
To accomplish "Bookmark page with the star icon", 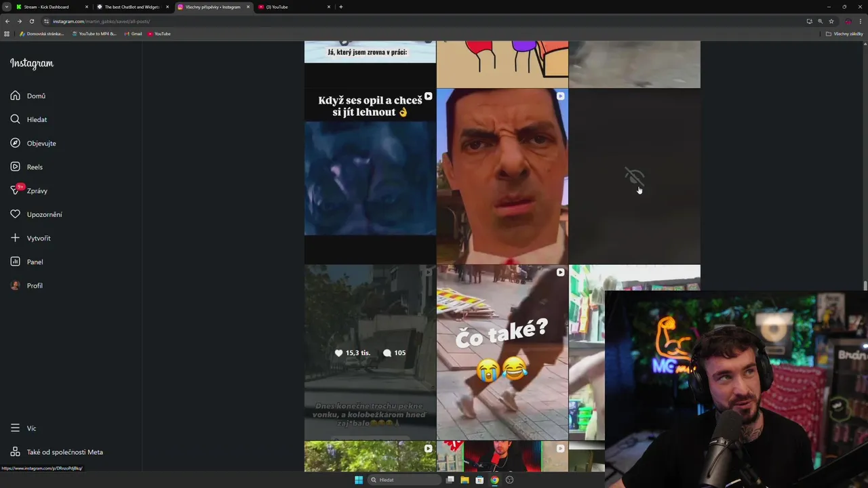I will (831, 21).
